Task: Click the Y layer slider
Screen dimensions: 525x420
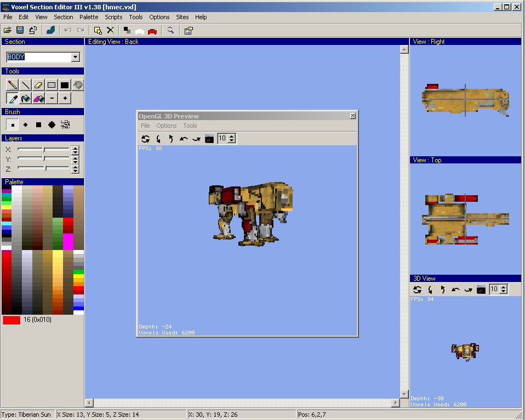Action: 43,158
